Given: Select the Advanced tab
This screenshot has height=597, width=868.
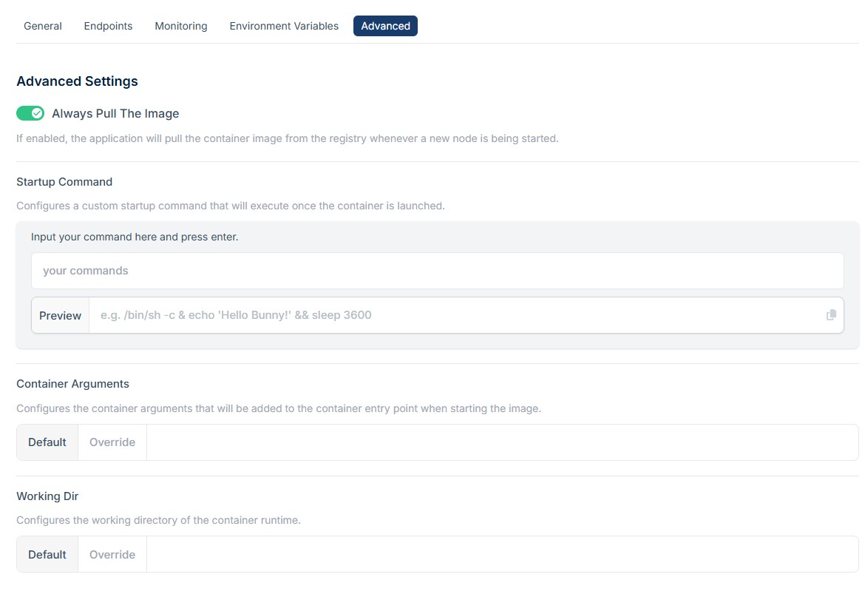Looking at the screenshot, I should point(385,26).
